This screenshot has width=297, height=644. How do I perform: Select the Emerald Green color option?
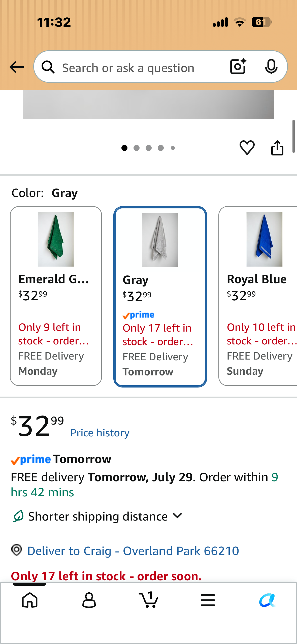tap(56, 296)
